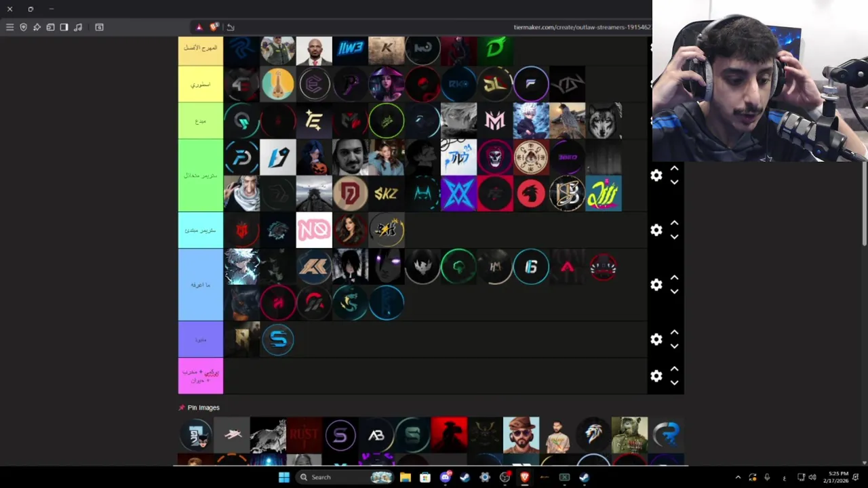868x488 pixels.
Task: Open the Brave Shields lion icon
Action: click(214, 27)
